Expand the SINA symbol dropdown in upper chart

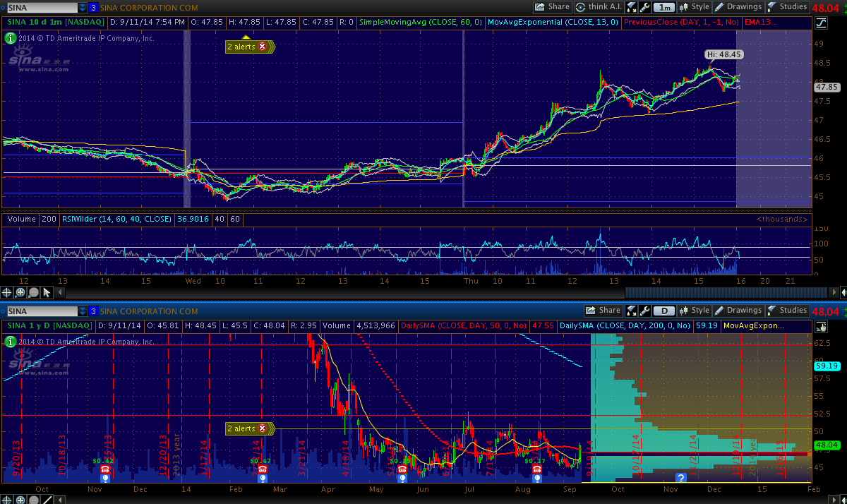tap(83, 7)
